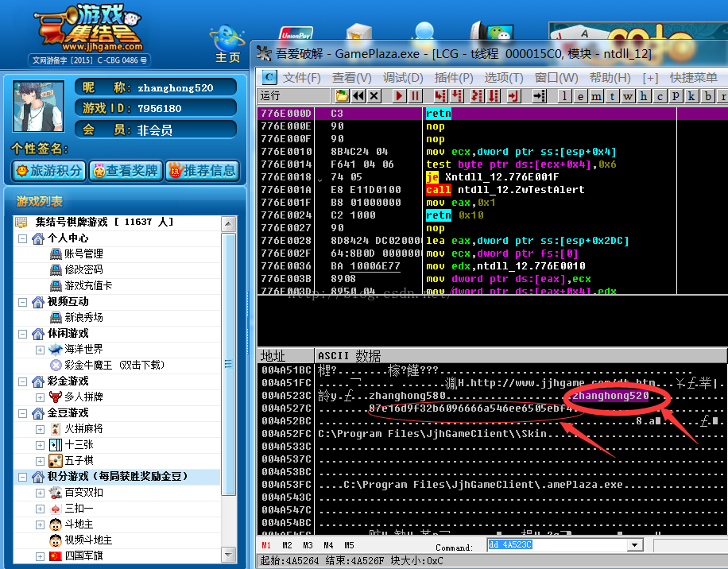Open the Command history dropdown arrow
728x569 pixels.
tap(635, 545)
